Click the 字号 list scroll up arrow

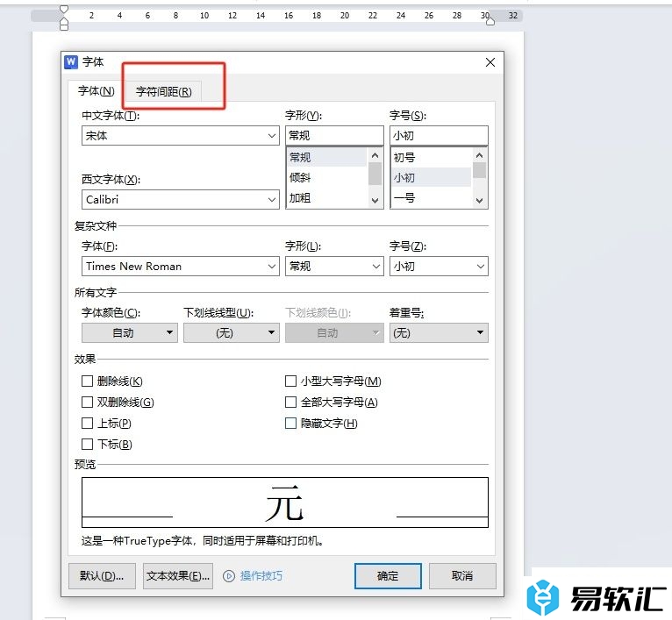point(480,155)
